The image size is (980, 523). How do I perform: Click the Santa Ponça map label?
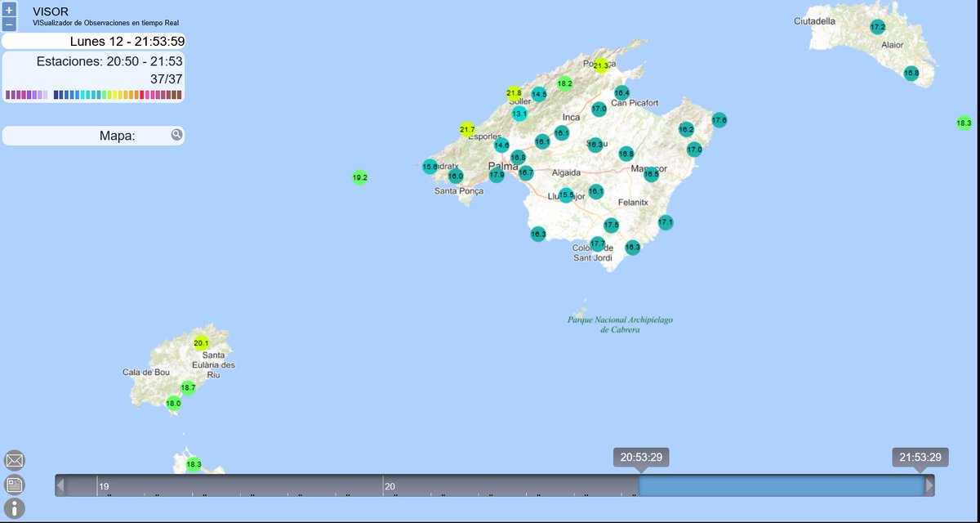(458, 191)
